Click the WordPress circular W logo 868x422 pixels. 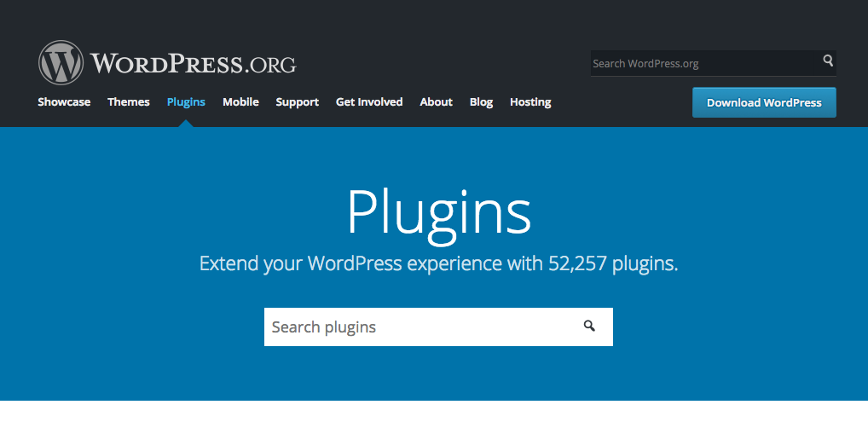(x=61, y=62)
